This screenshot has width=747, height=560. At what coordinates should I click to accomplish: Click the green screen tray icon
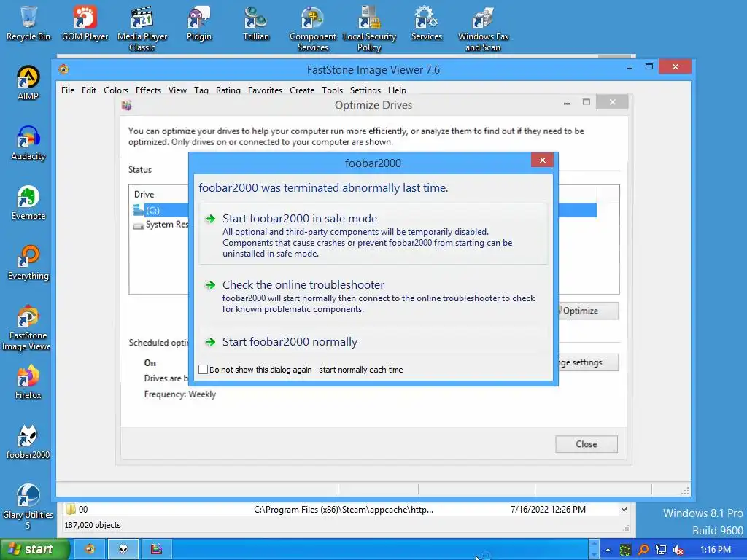tap(625, 550)
